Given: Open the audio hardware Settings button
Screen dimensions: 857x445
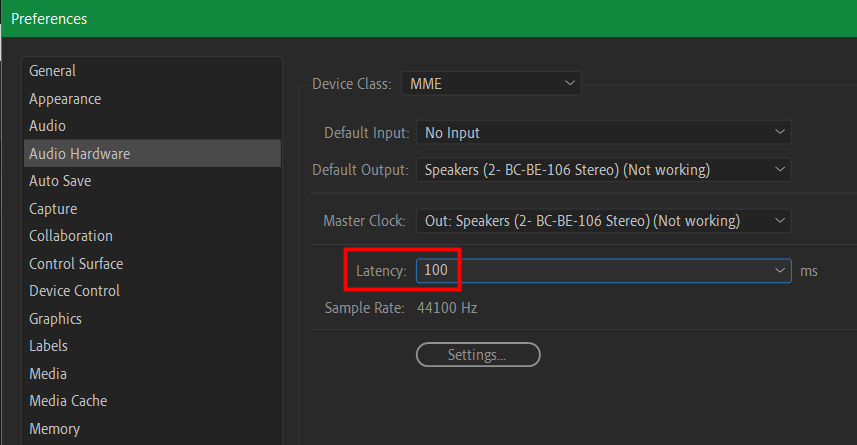Looking at the screenshot, I should (x=478, y=355).
